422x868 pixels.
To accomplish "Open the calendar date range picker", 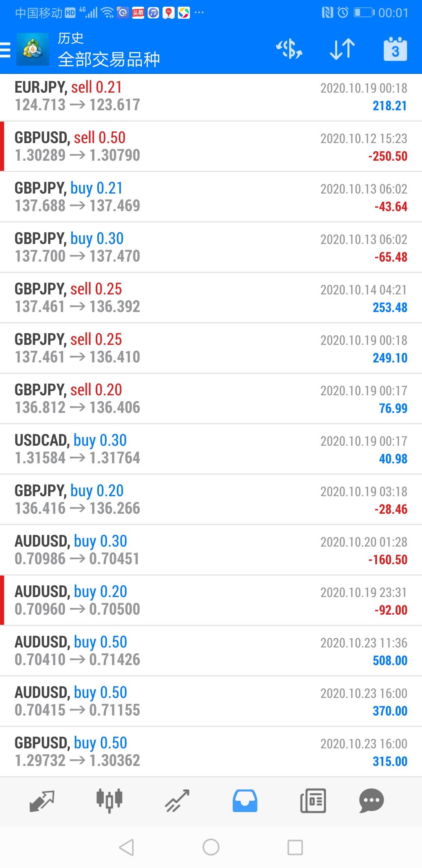I will (395, 50).
